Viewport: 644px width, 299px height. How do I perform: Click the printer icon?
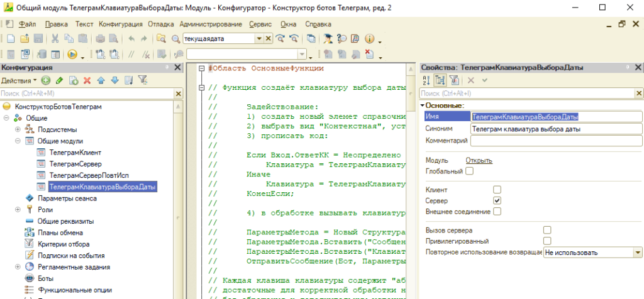click(x=100, y=38)
